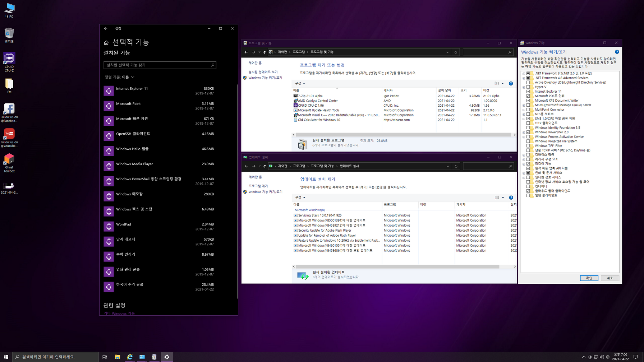
Task: Click horizontal scrollbar in programs list
Action: tap(404, 135)
